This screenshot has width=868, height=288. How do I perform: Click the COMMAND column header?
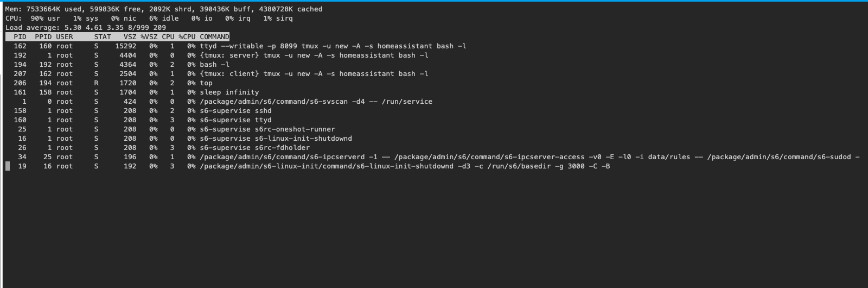point(214,37)
